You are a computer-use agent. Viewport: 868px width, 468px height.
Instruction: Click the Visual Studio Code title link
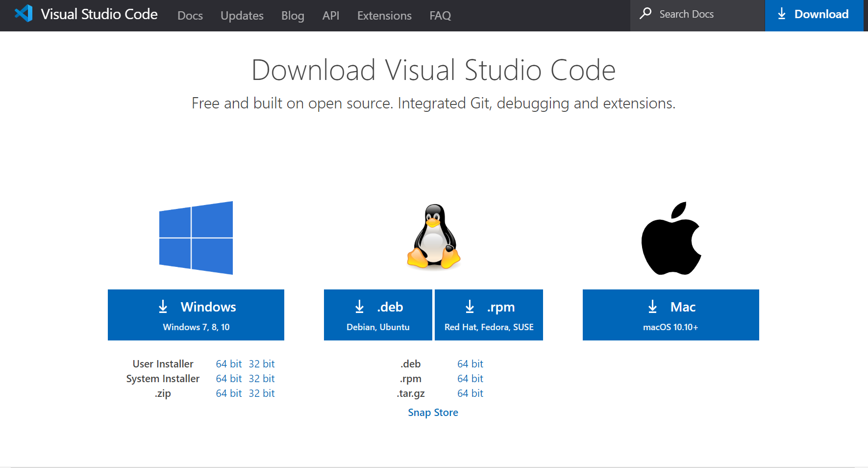pos(99,14)
